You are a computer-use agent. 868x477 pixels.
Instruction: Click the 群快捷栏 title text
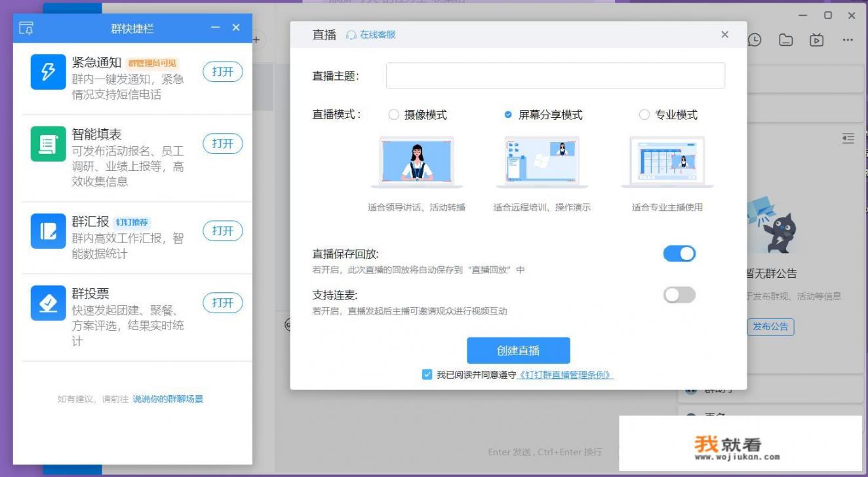pyautogui.click(x=132, y=28)
